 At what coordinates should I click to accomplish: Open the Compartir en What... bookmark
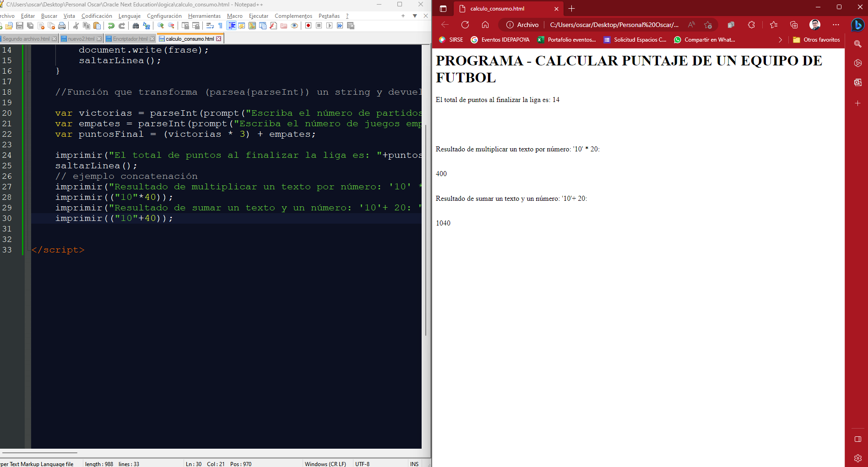click(x=705, y=40)
